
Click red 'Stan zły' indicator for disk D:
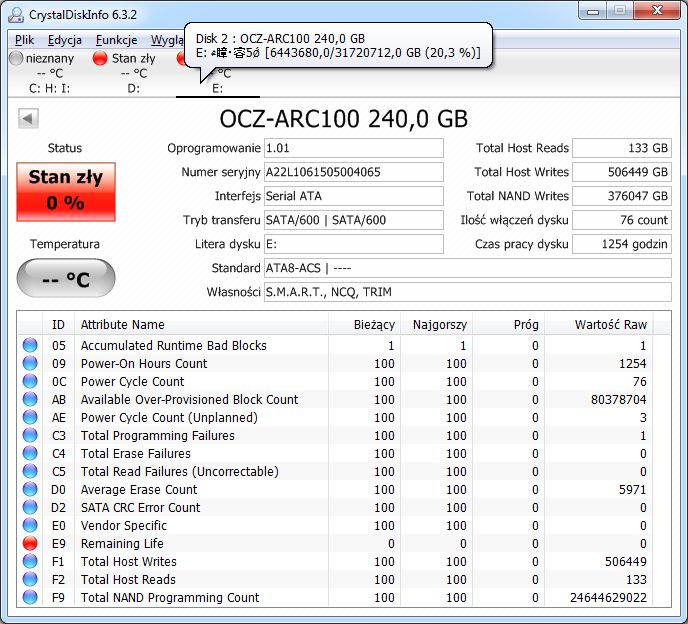point(100,58)
